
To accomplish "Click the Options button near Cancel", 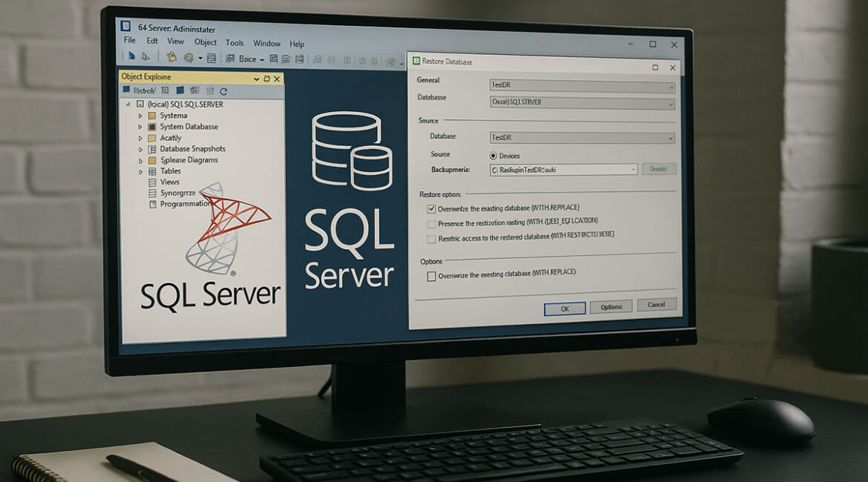I will pos(611,306).
